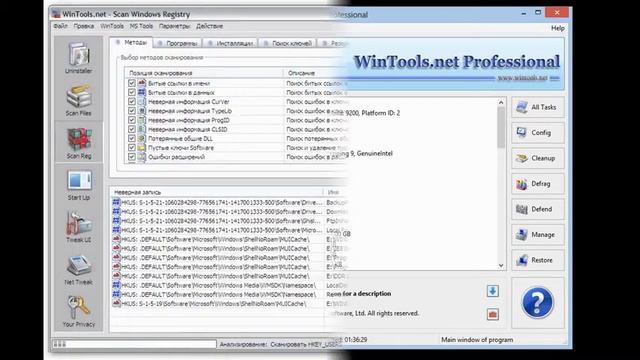Follow the www.wintools.net link

pos(522,78)
